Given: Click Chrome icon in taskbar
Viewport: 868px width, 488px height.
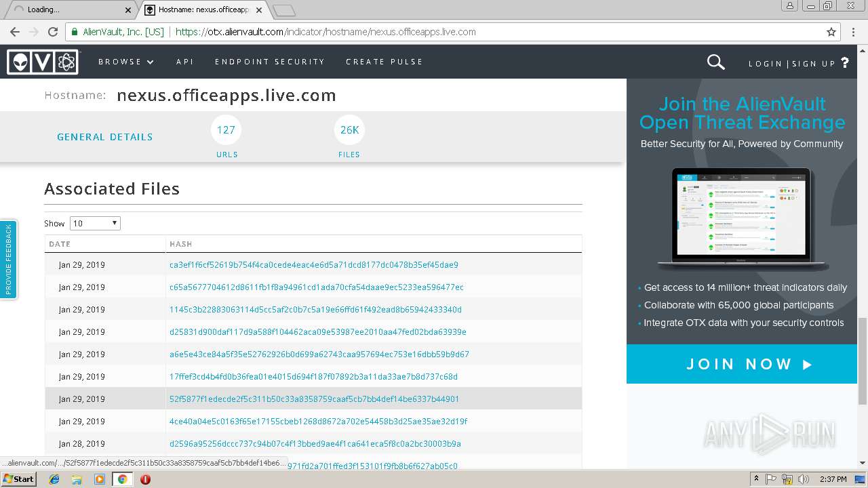Looking at the screenshot, I should pyautogui.click(x=122, y=479).
